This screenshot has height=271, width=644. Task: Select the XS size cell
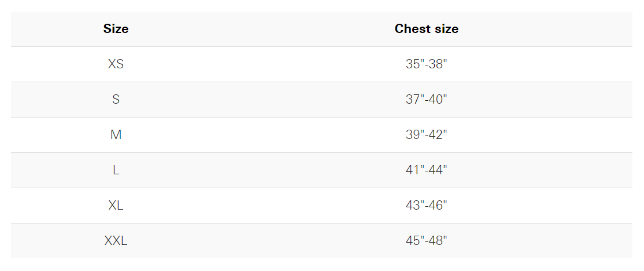[x=116, y=64]
